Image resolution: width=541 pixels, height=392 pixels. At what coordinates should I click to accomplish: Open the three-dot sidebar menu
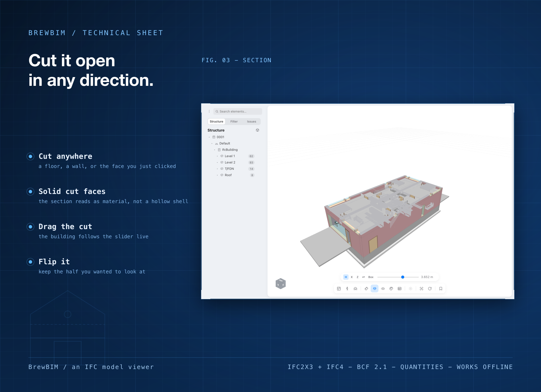point(209,111)
